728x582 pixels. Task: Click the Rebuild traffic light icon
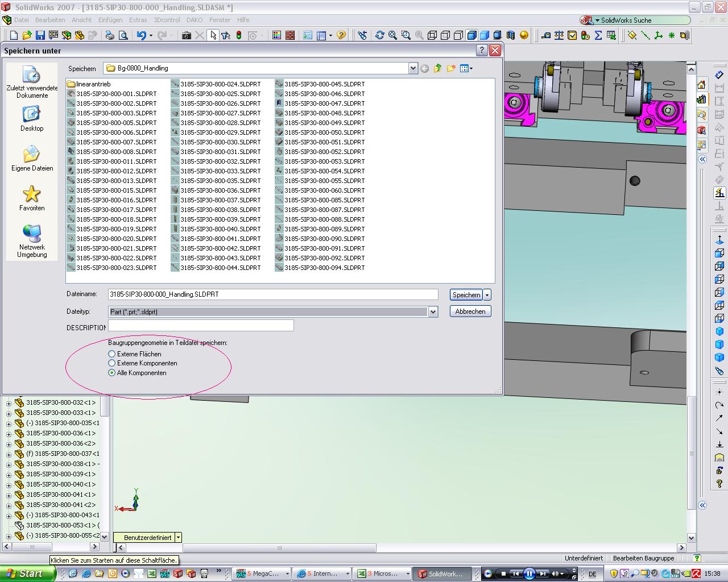tap(239, 35)
